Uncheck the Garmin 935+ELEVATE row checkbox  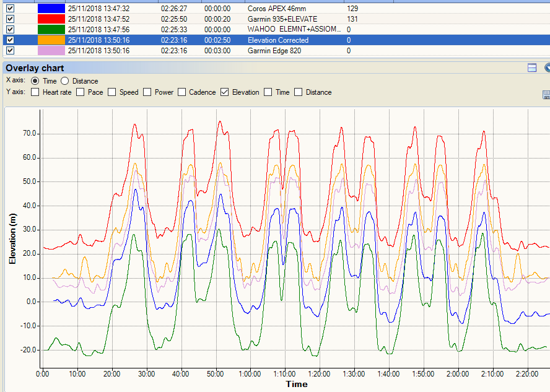(10, 19)
